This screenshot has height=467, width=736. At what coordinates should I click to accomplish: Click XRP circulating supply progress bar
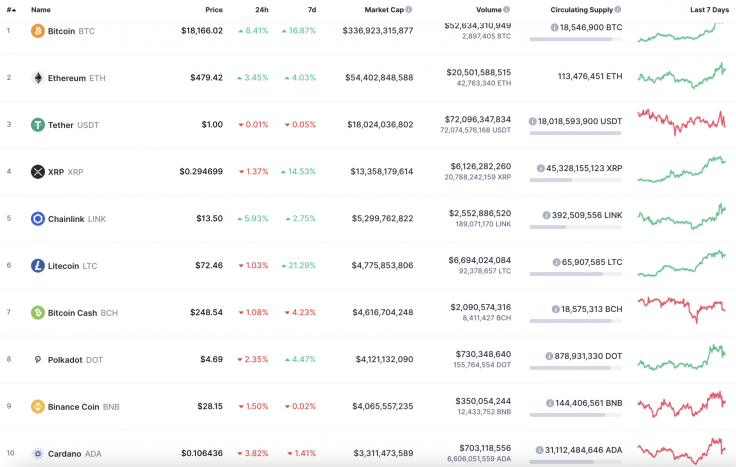point(575,180)
